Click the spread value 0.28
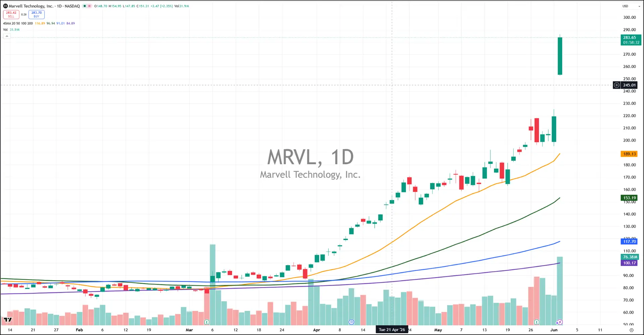 pos(24,14)
